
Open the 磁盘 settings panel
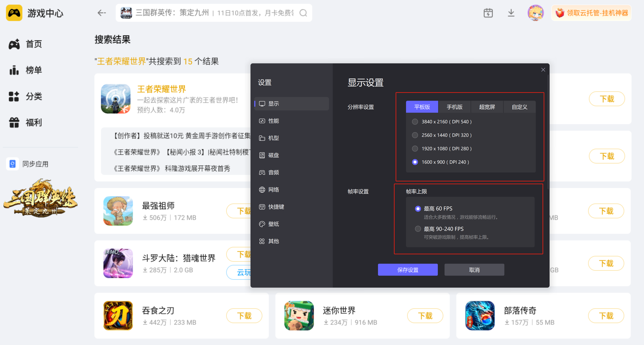point(273,155)
